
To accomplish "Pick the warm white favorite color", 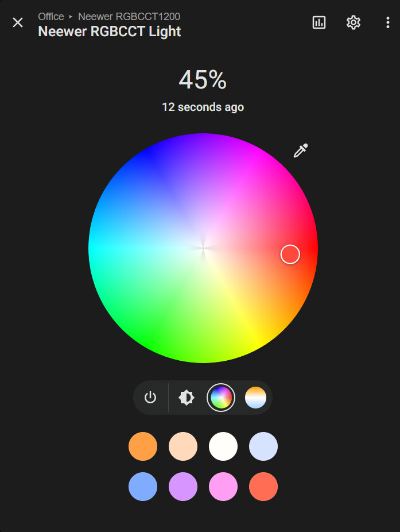I will pos(223,446).
